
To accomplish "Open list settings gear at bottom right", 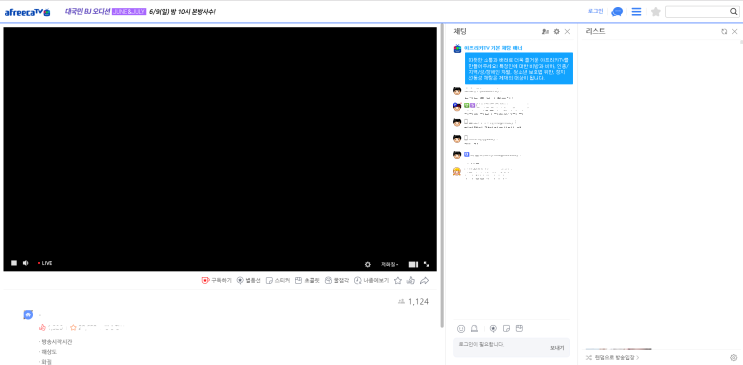I will click(734, 357).
